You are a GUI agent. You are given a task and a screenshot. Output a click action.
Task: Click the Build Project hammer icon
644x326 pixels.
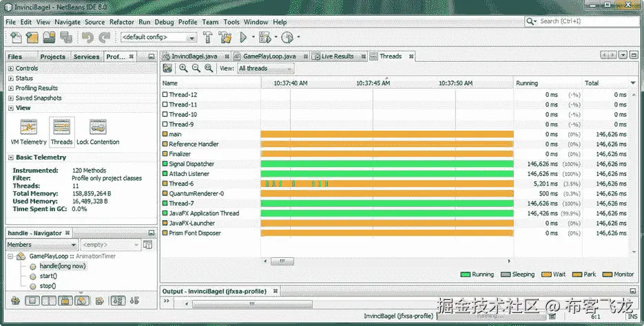pos(208,37)
